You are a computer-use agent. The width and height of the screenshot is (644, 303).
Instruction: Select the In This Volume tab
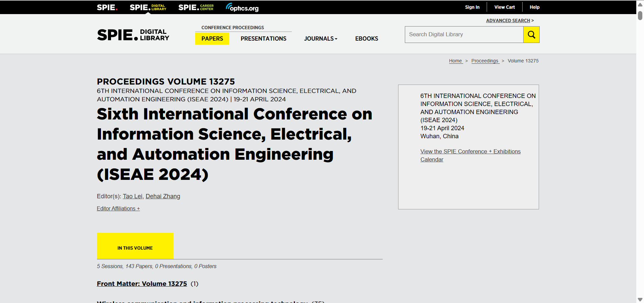pyautogui.click(x=135, y=246)
